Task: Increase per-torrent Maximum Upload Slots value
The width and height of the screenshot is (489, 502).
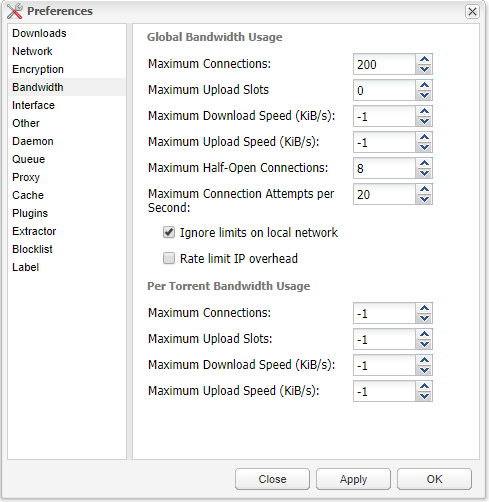Action: click(424, 334)
